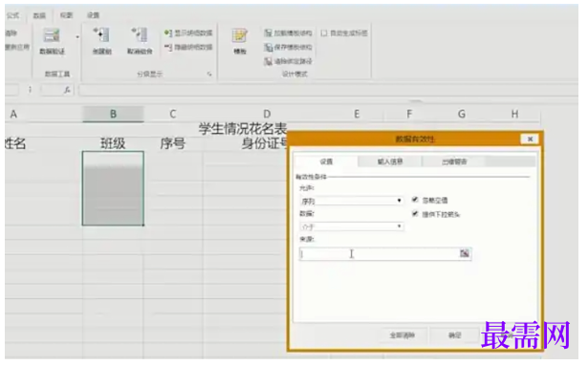Click the 确定 button in the dialog

454,335
